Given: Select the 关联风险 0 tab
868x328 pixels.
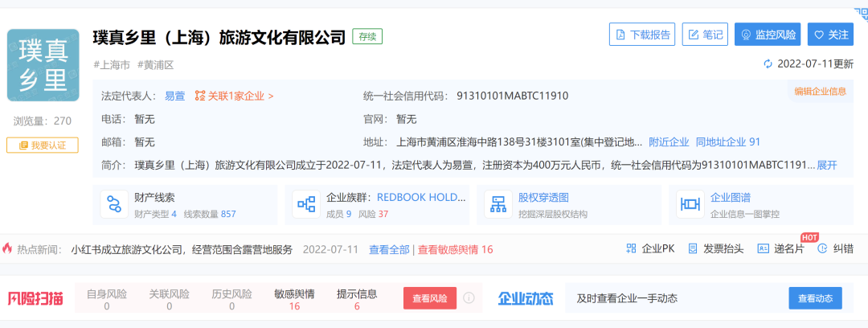Looking at the screenshot, I should [x=170, y=299].
